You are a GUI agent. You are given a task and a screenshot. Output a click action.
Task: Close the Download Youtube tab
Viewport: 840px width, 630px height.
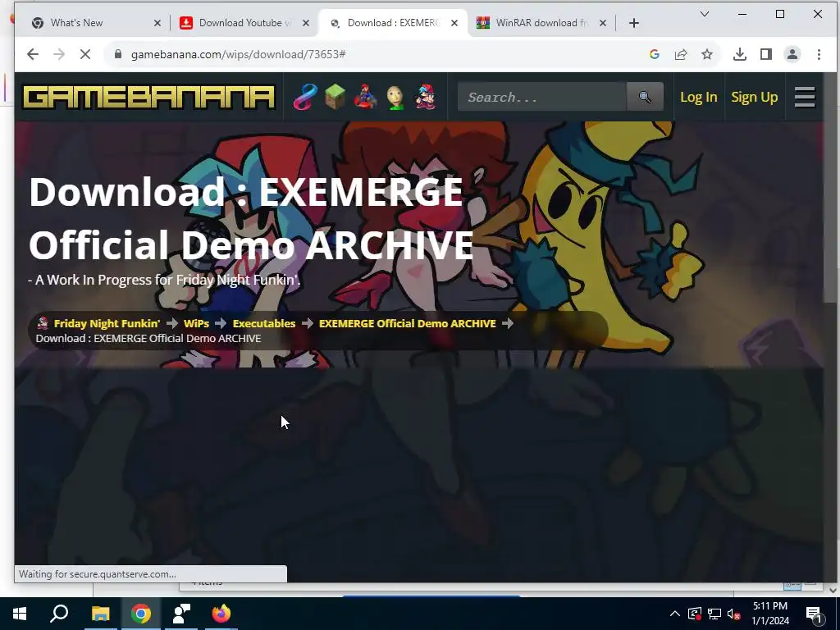coord(305,23)
